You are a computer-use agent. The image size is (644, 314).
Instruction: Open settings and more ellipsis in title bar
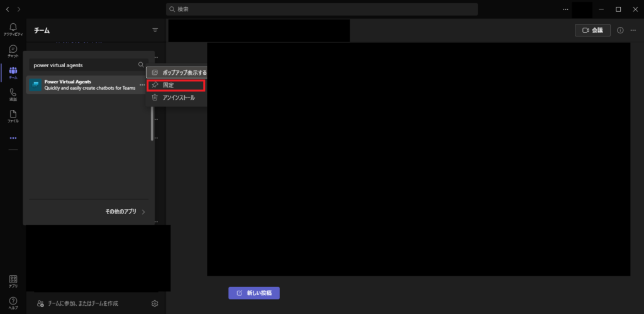point(565,9)
